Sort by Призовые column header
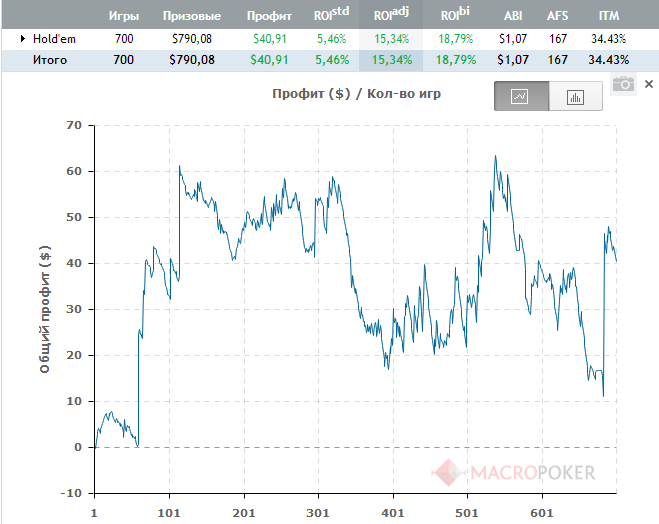The height and width of the screenshot is (524, 659). (192, 16)
